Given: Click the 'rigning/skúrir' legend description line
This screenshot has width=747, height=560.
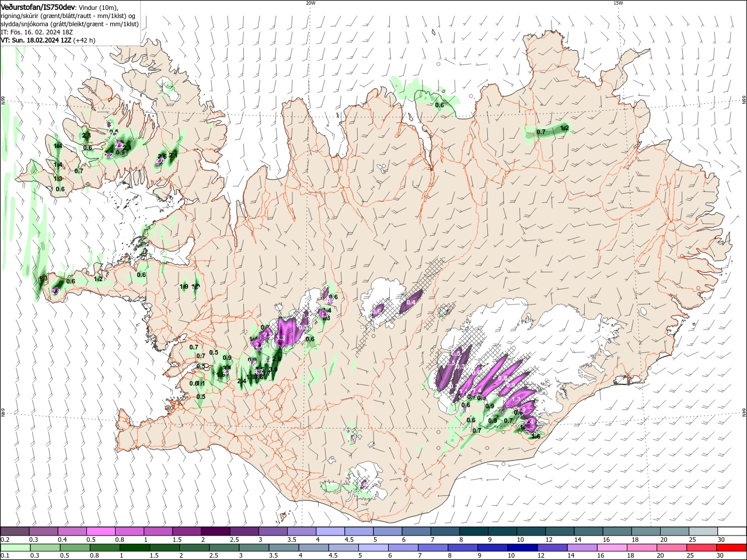Looking at the screenshot, I should pos(68,16).
